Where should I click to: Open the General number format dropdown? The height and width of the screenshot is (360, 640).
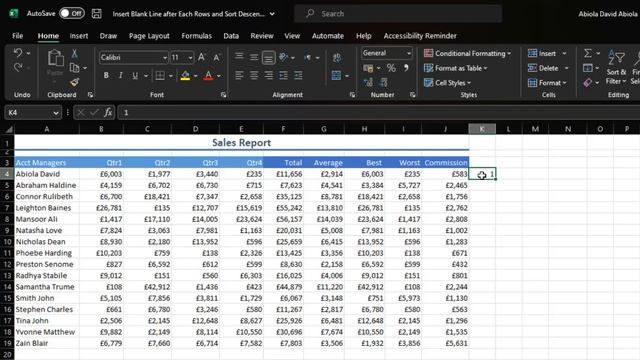tap(409, 53)
